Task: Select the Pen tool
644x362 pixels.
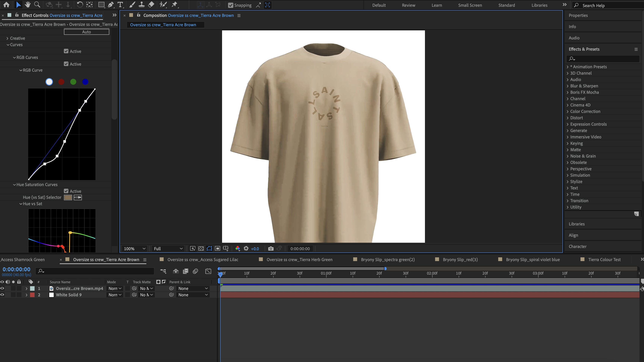Action: pos(110,5)
